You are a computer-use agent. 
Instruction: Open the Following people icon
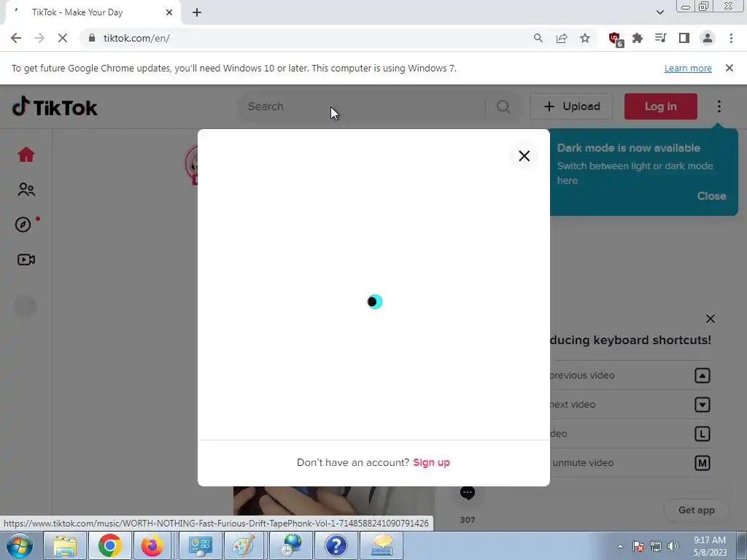tap(26, 190)
